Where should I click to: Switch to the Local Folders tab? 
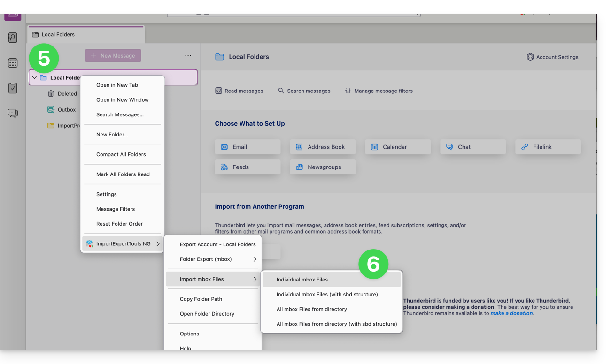tap(58, 34)
